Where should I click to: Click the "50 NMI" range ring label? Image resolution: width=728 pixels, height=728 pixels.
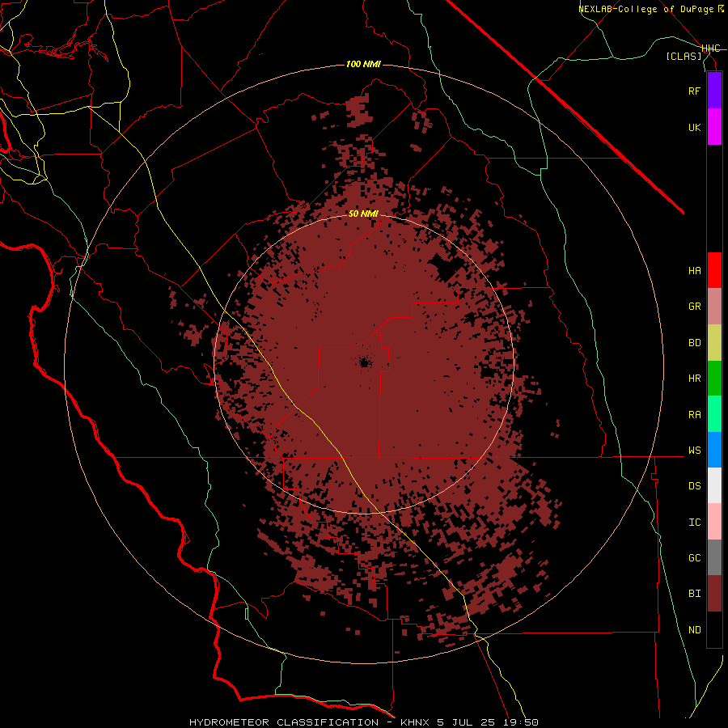(363, 214)
